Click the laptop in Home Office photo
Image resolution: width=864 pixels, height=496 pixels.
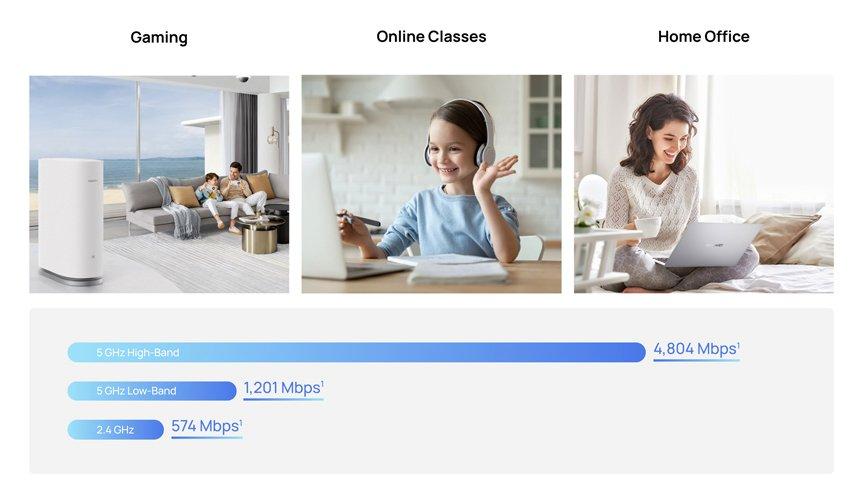[711, 245]
